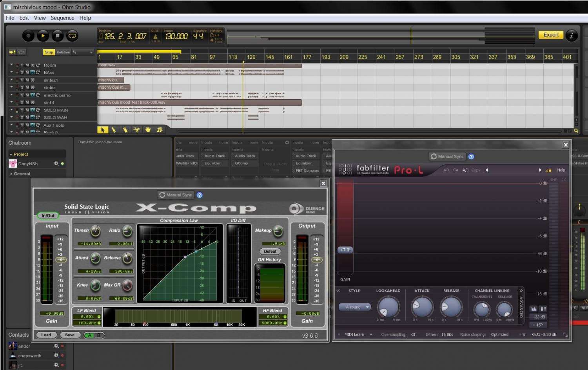Screen dimensions: 588x370
Task: Select the music note tool
Action: click(x=160, y=130)
